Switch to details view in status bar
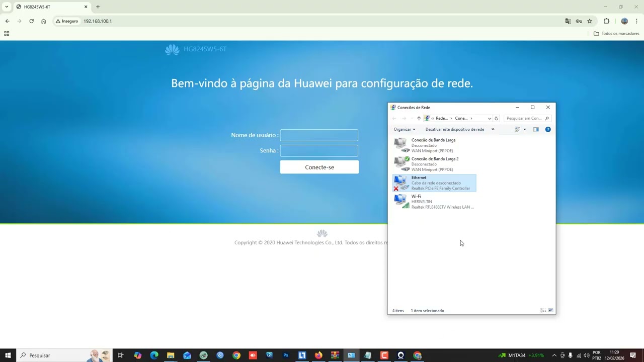This screenshot has width=644, height=362. [543, 310]
